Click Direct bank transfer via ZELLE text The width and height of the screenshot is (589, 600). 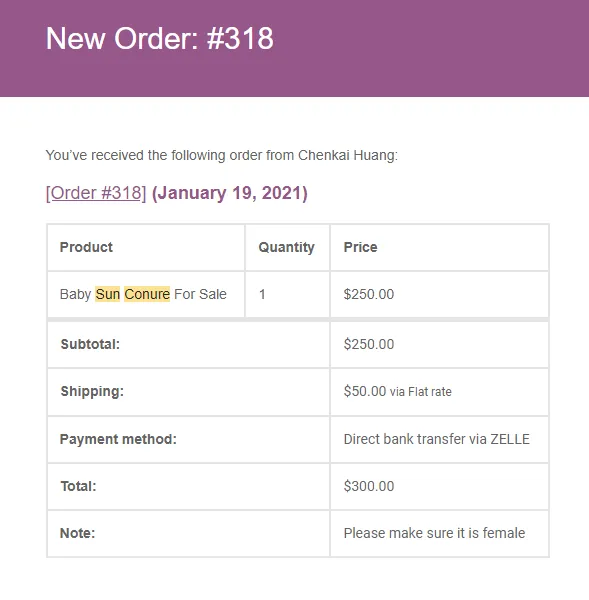[x=437, y=439]
